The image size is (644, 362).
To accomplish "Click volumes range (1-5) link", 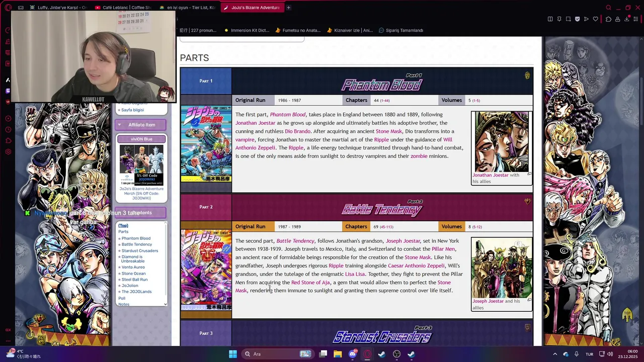I will (476, 101).
